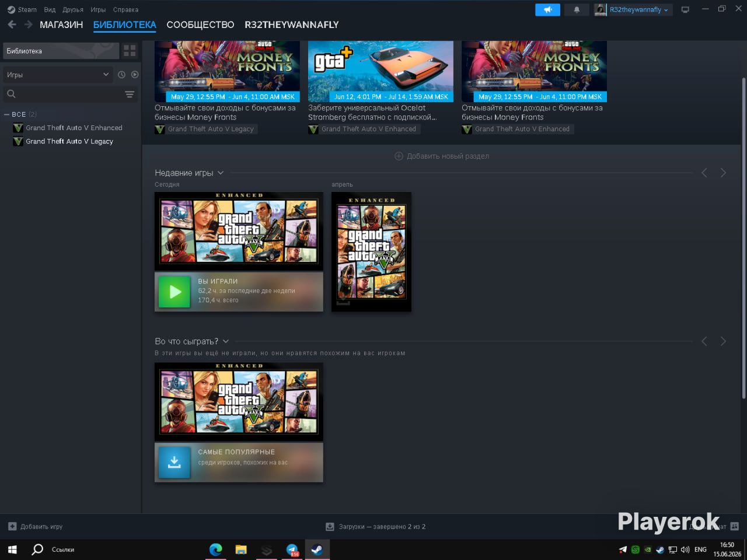Click the magnifier search icon in sidebar

[x=11, y=94]
